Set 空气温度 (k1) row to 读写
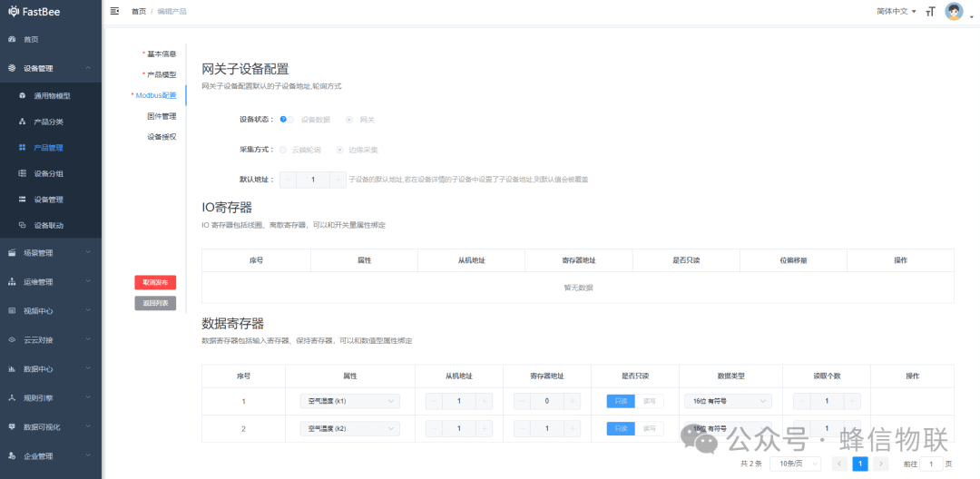This screenshot has height=479, width=980. coord(650,401)
